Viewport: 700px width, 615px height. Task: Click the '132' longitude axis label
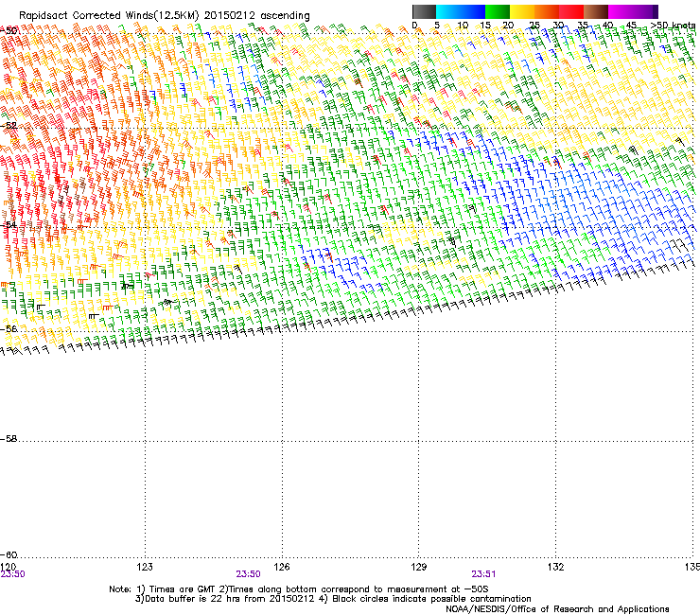tap(555, 567)
